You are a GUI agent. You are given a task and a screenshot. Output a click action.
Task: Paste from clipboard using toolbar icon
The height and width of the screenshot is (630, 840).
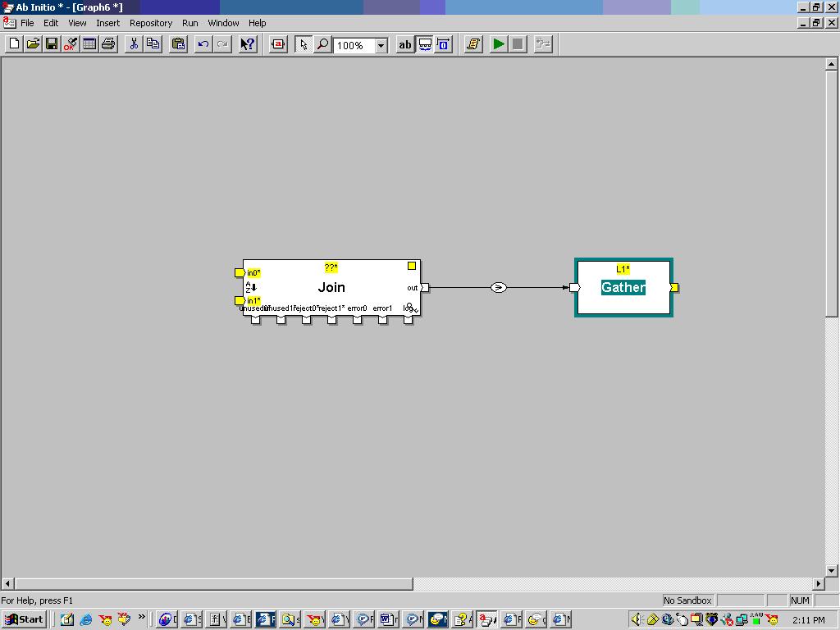click(178, 44)
